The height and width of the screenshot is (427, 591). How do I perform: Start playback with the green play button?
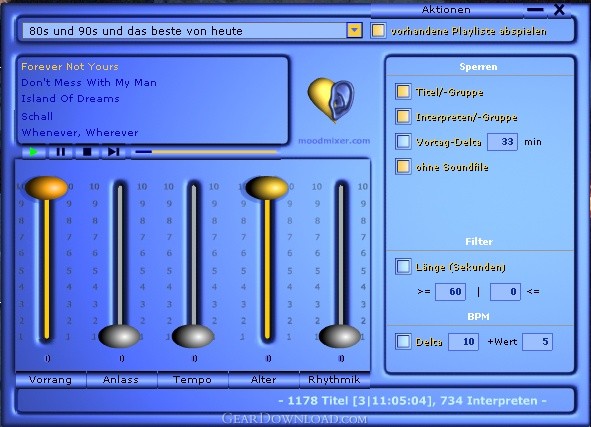(x=34, y=152)
